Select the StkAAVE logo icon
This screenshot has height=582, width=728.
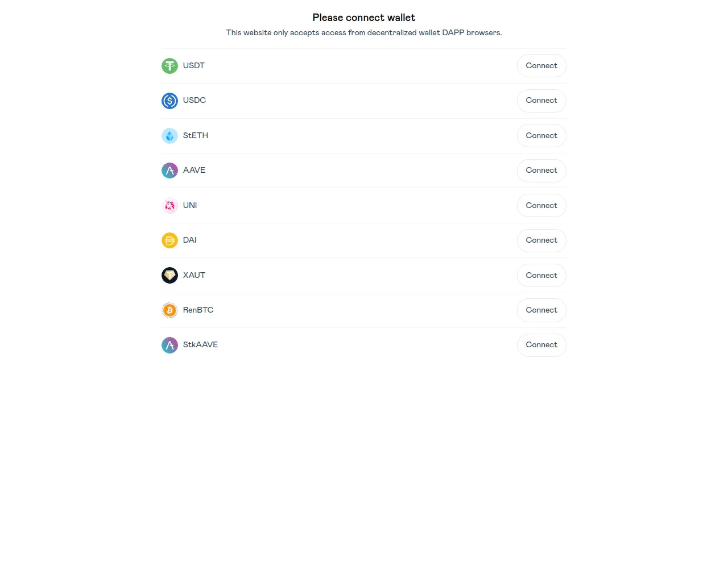click(169, 345)
